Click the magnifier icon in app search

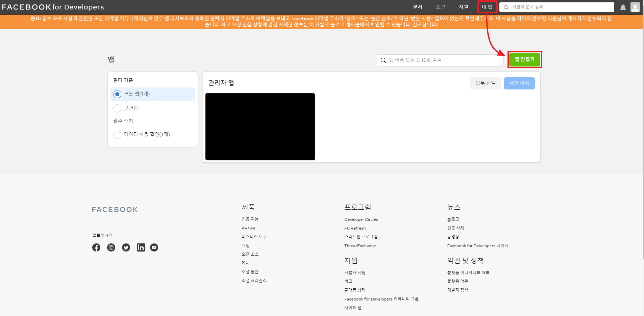(x=383, y=60)
